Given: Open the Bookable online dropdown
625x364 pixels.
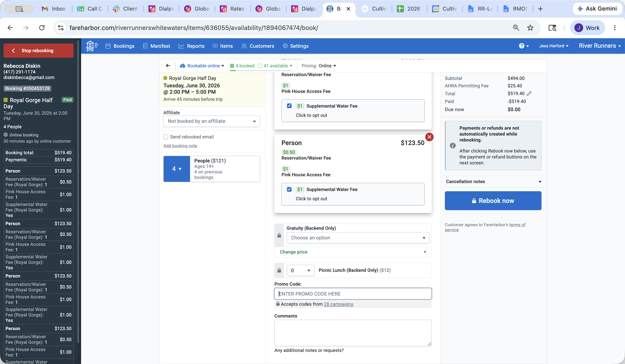Looking at the screenshot, I should pos(202,66).
